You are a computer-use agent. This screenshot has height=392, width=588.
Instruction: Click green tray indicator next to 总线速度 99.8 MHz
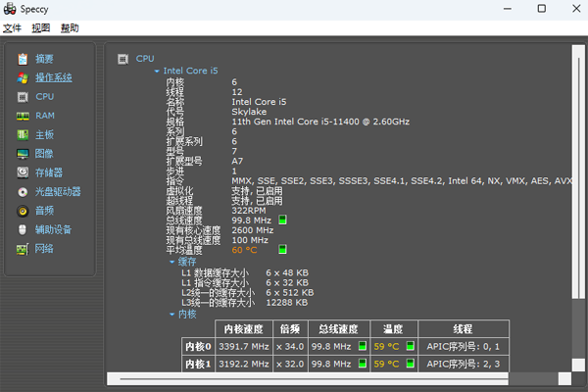282,220
